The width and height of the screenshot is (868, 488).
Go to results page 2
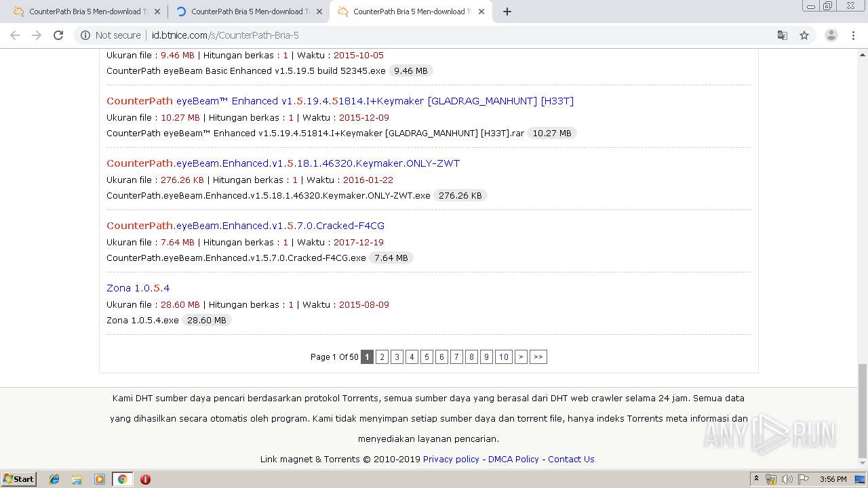pos(382,357)
